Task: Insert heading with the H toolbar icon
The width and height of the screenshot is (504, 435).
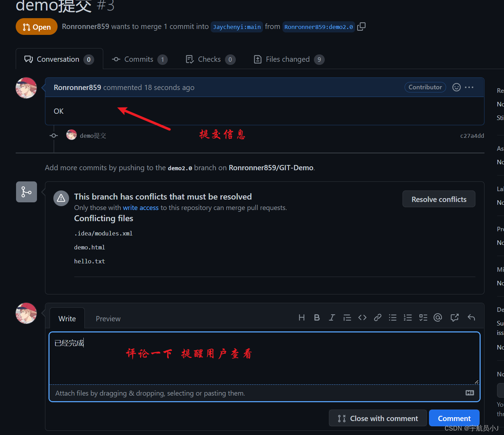Action: (302, 317)
